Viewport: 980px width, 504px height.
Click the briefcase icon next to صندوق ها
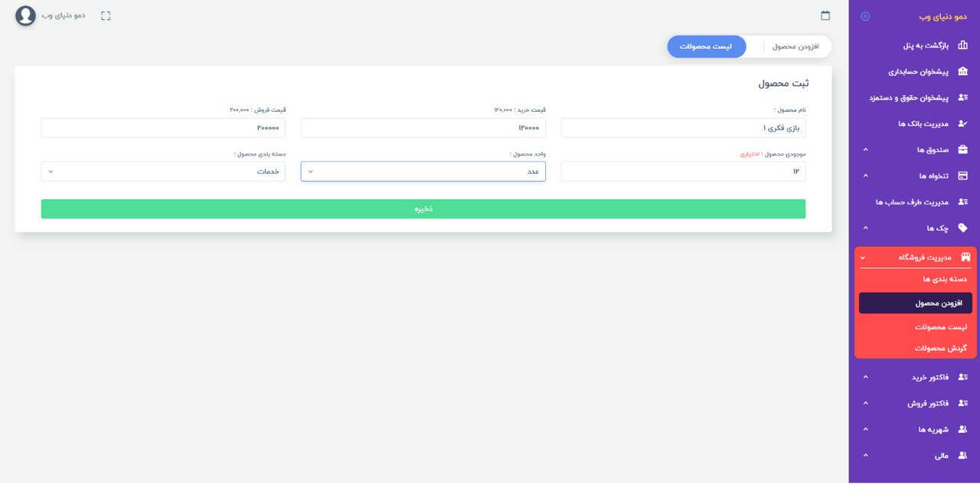click(962, 149)
